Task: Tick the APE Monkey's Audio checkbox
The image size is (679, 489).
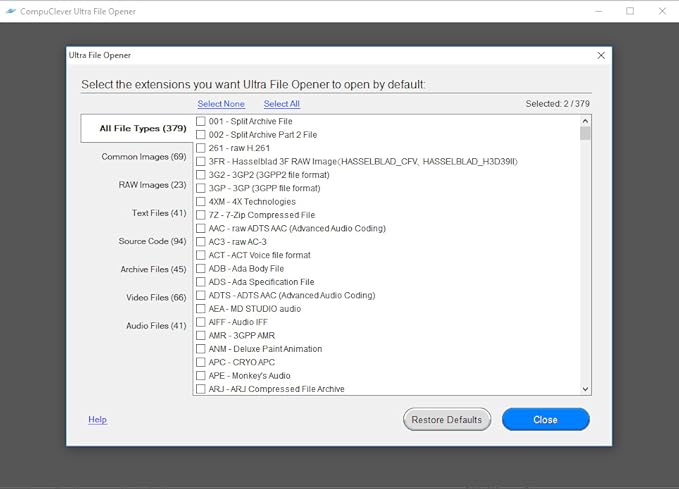Action: click(201, 376)
